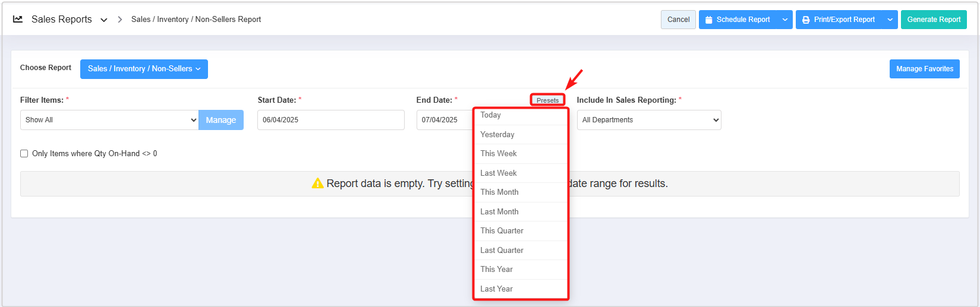Open Manage Favorites
Image resolution: width=980 pixels, height=307 pixels.
[x=924, y=69]
